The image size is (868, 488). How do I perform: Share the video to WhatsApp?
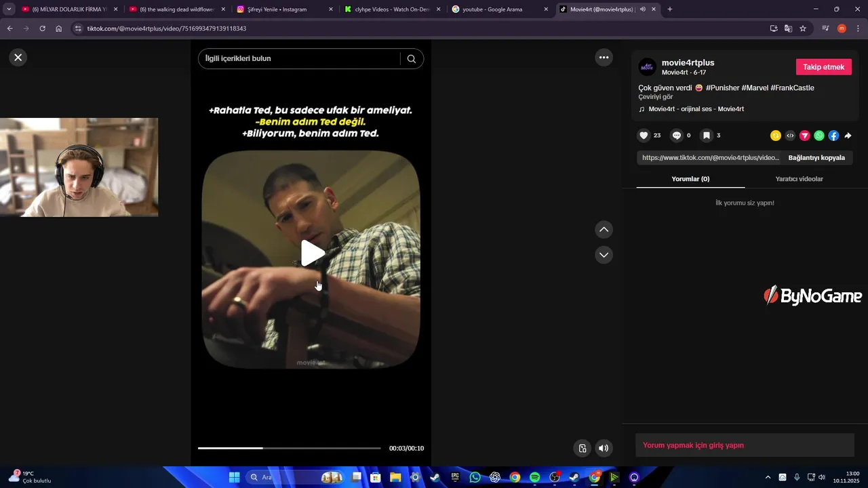[819, 136]
